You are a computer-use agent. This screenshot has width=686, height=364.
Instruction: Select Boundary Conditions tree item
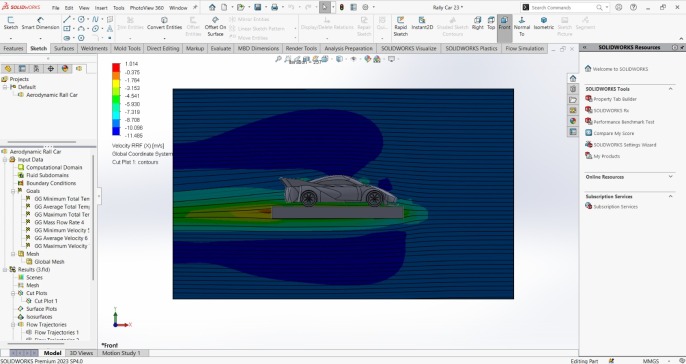[51, 183]
